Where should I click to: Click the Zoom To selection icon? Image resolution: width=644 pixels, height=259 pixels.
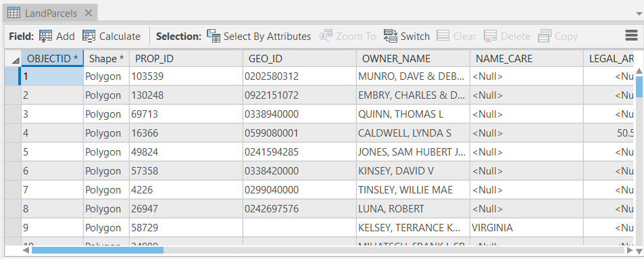[326, 36]
